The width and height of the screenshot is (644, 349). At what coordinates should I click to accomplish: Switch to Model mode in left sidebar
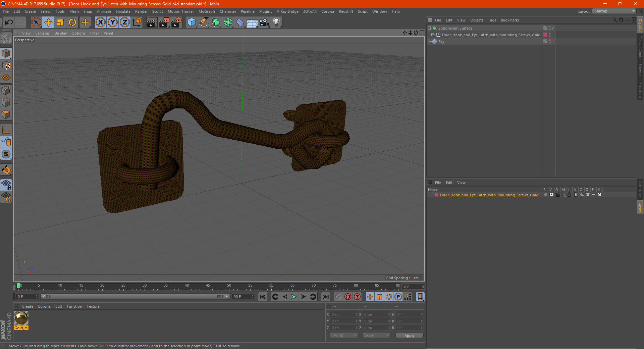[x=6, y=53]
